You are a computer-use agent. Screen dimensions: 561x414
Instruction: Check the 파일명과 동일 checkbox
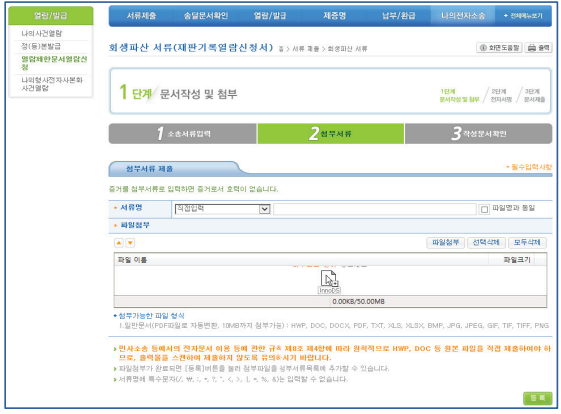click(484, 209)
